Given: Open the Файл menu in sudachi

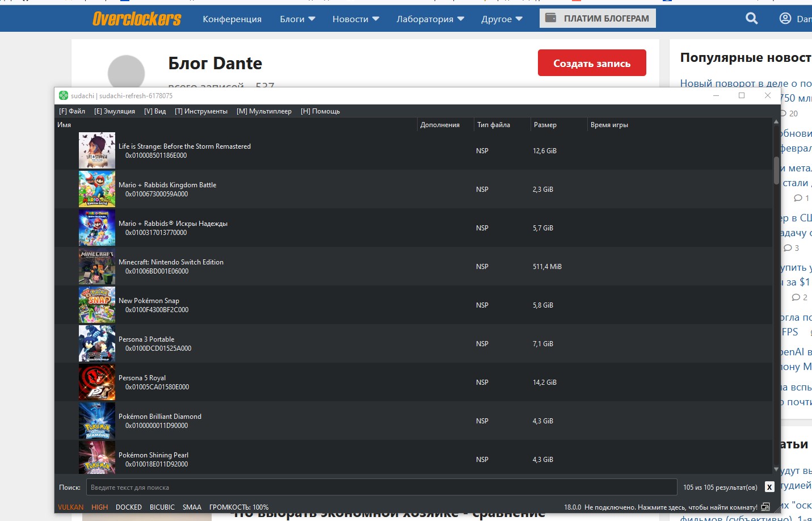Looking at the screenshot, I should tap(72, 111).
